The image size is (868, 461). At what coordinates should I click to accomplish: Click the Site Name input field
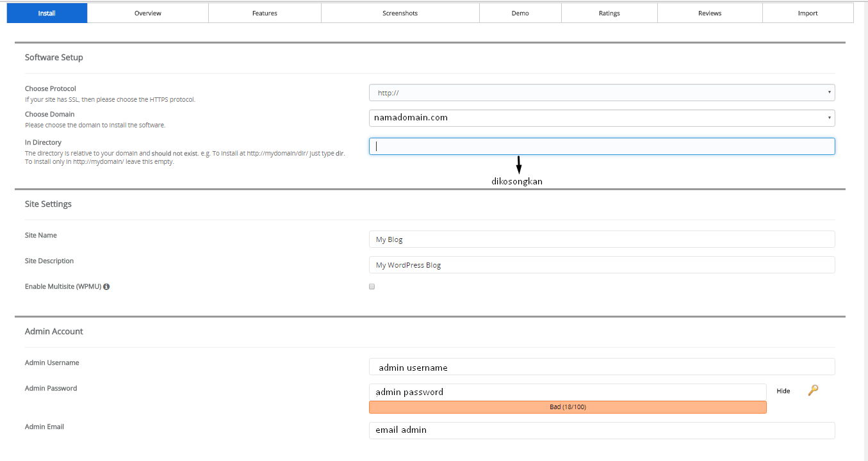[x=602, y=239]
